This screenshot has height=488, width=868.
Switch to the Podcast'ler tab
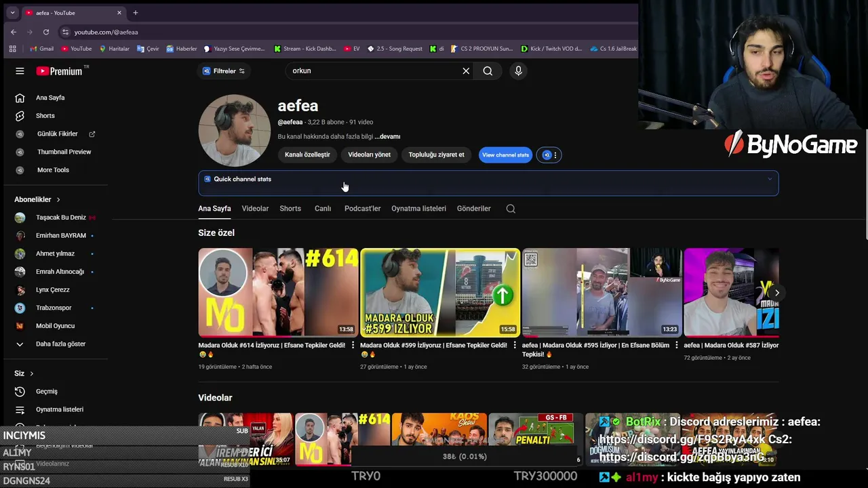tap(362, 209)
